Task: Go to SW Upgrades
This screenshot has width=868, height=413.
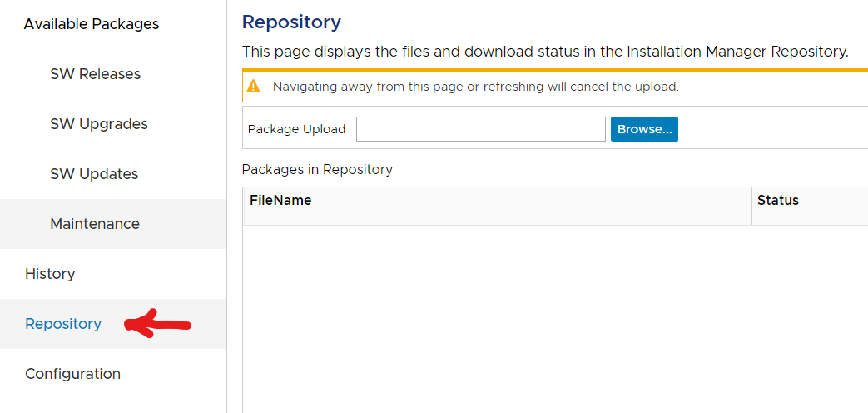Action: tap(98, 124)
